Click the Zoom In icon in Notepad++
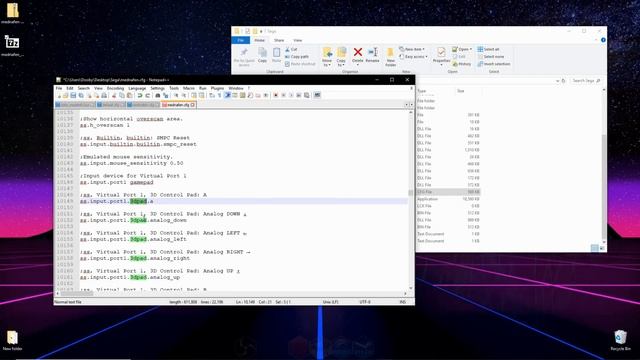This screenshot has height=360, width=640. 177,96
